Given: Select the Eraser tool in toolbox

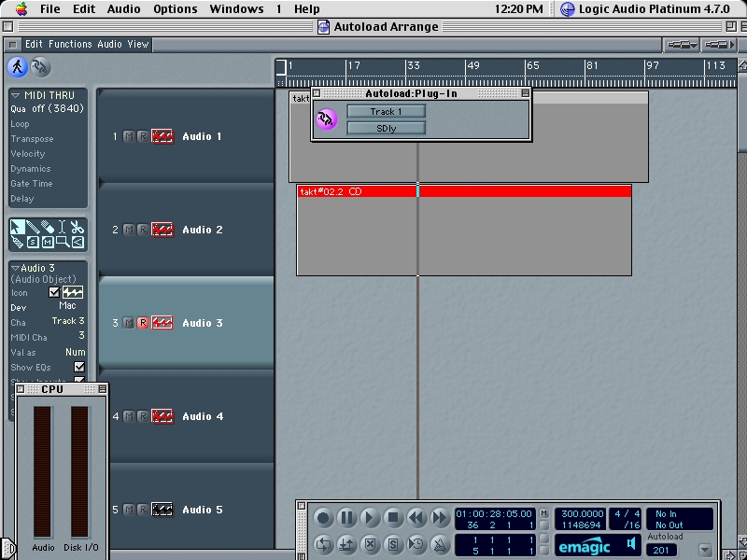Looking at the screenshot, I should pyautogui.click(x=48, y=227).
